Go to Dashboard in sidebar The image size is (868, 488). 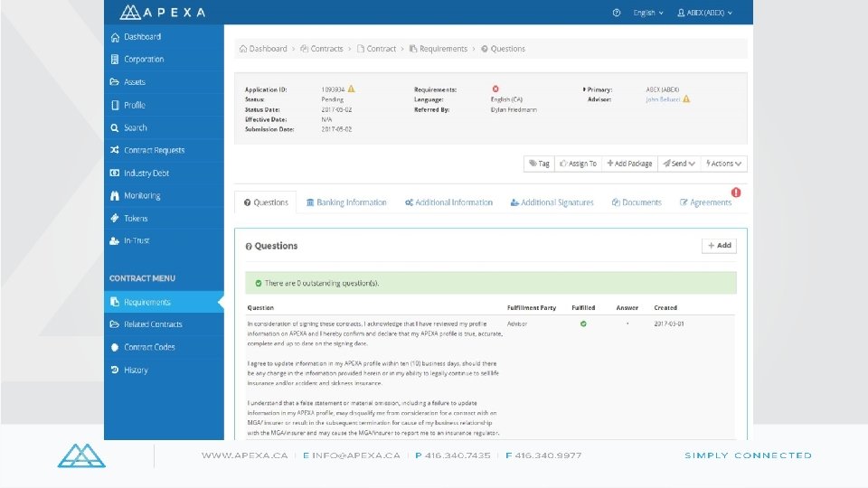tap(164, 36)
